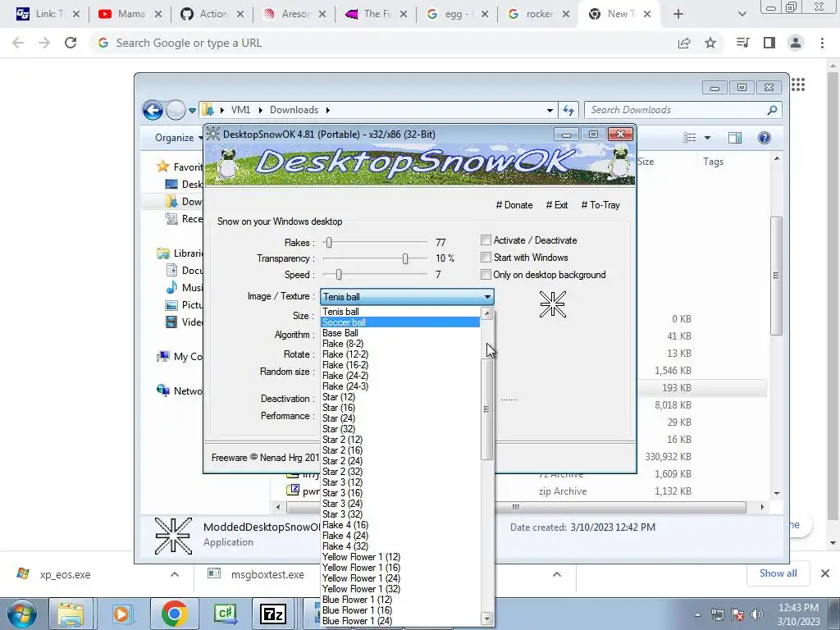This screenshot has width=840, height=630.
Task: Bookmark this page with star icon
Action: pos(710,43)
